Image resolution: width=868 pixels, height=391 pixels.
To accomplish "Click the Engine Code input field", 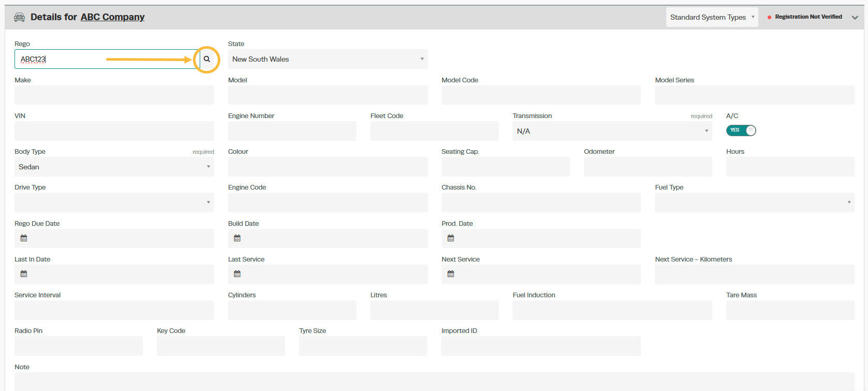I will (x=328, y=202).
